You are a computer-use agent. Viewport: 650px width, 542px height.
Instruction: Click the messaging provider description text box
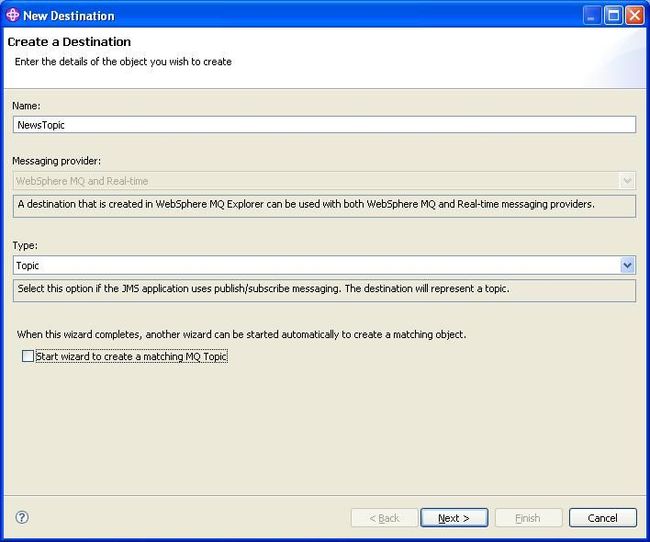[324, 206]
